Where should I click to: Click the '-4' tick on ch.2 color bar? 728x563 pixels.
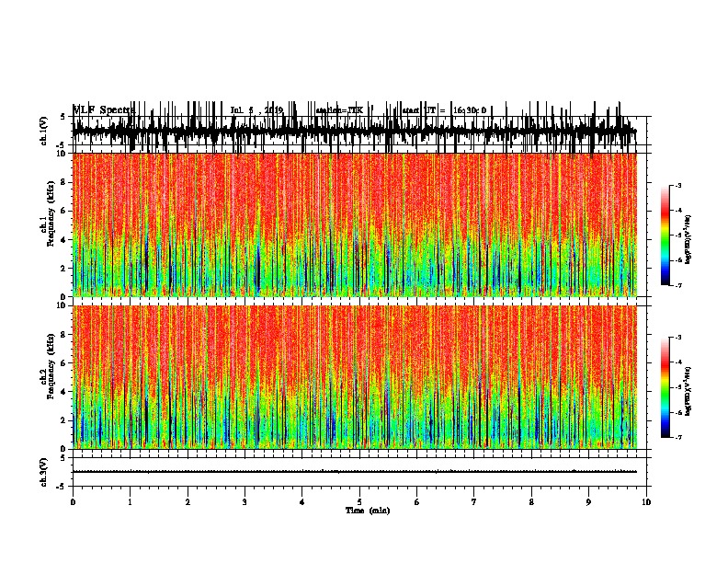pos(678,362)
